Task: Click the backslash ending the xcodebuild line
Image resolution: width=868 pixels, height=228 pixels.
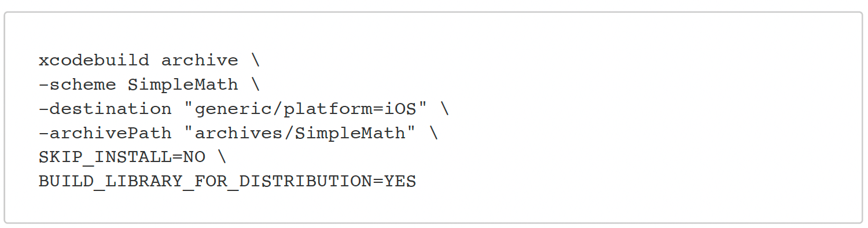Action: (255, 60)
